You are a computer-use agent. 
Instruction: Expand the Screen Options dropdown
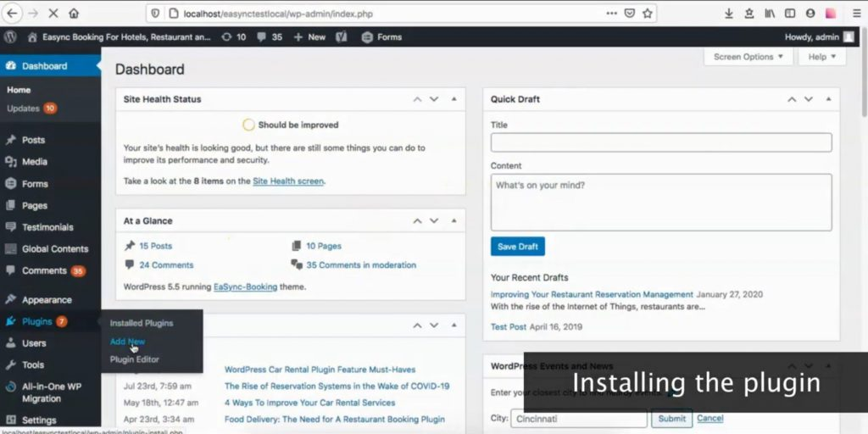pos(748,57)
